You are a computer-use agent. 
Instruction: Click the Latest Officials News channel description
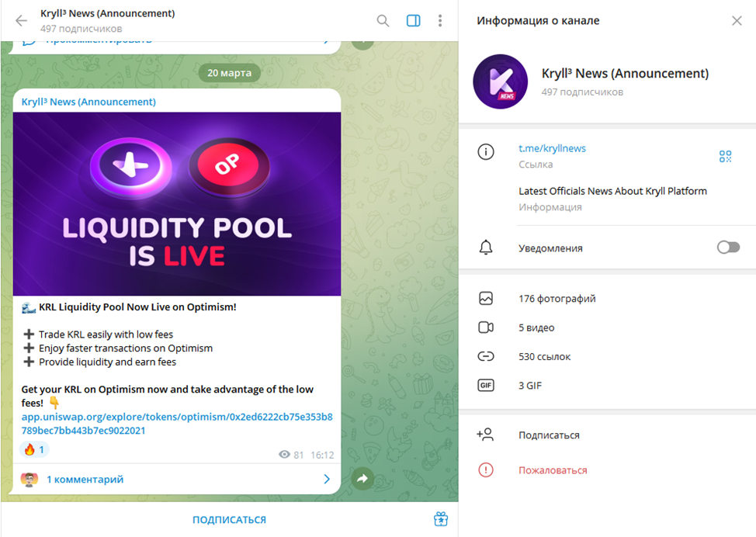[613, 191]
